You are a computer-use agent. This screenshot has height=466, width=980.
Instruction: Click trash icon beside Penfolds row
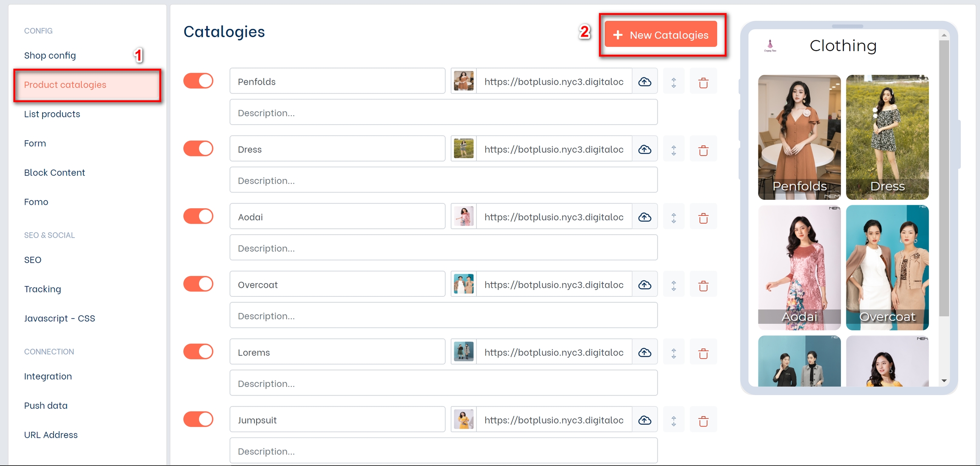pos(703,82)
